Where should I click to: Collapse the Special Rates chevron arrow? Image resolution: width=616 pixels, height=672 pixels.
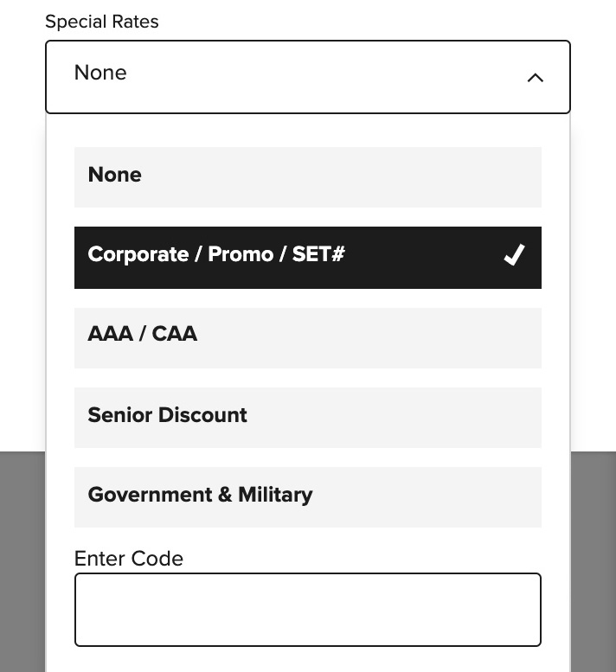tap(535, 78)
